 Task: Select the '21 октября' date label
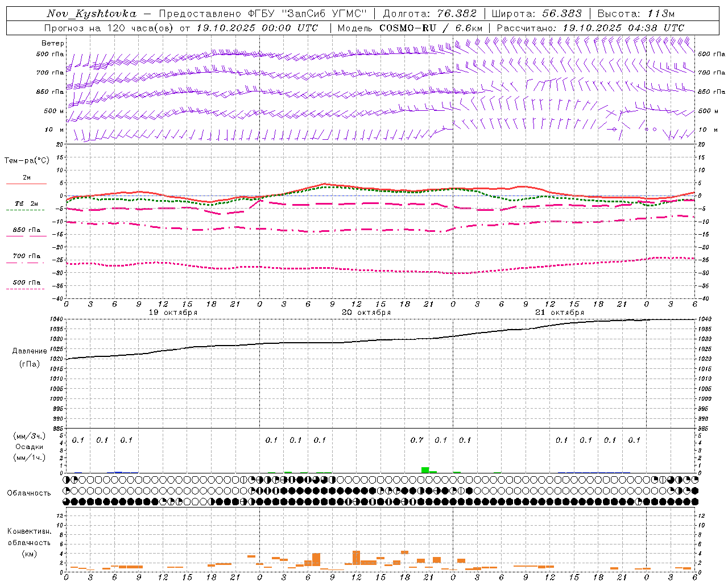point(560,313)
